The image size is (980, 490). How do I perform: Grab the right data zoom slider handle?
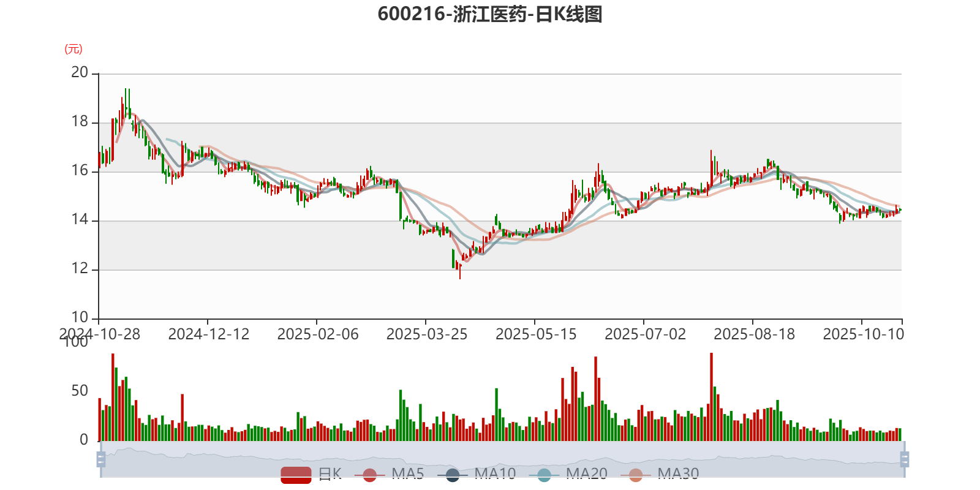point(904,459)
